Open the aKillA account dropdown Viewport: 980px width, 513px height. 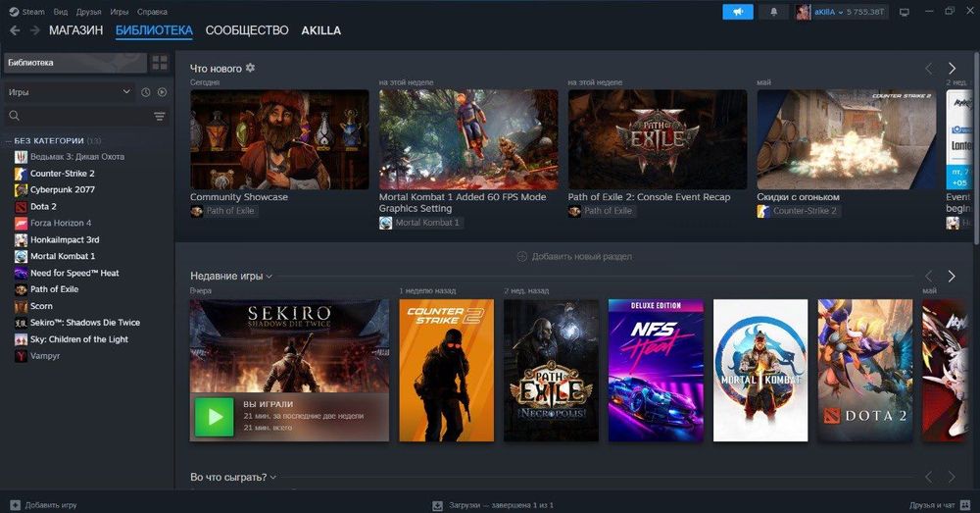pyautogui.click(x=841, y=11)
